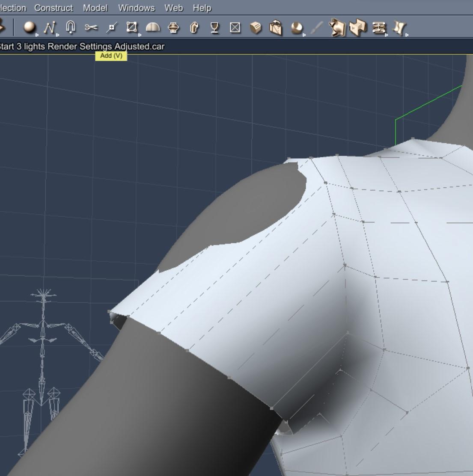Open the polyline tool flyout arrow
This screenshot has width=473, height=476.
click(x=58, y=35)
